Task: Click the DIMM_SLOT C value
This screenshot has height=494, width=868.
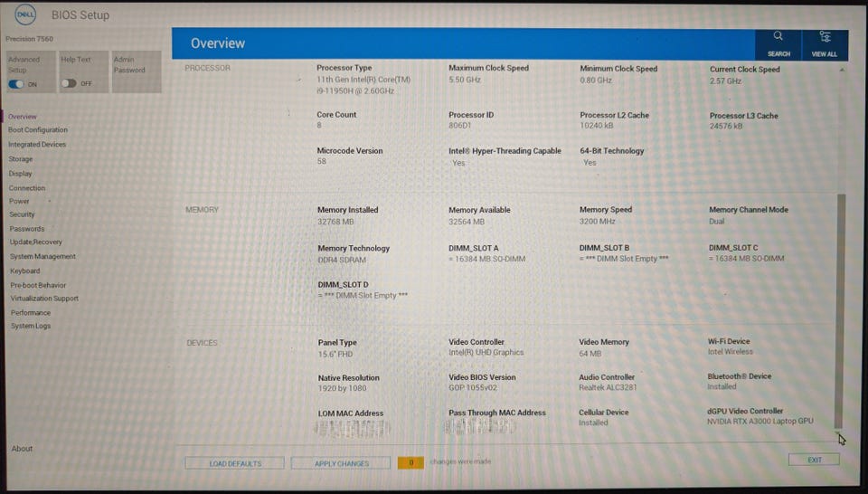Action: (746, 258)
